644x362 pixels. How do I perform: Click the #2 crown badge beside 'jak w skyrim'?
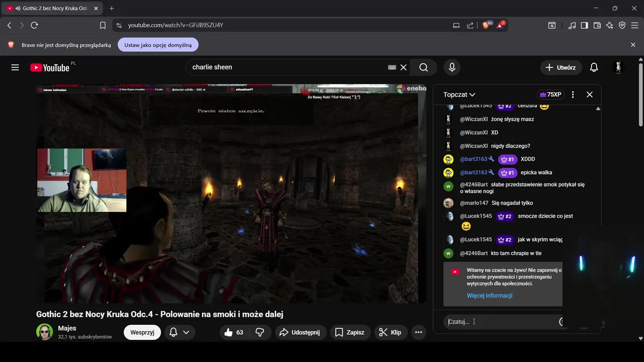point(505,240)
